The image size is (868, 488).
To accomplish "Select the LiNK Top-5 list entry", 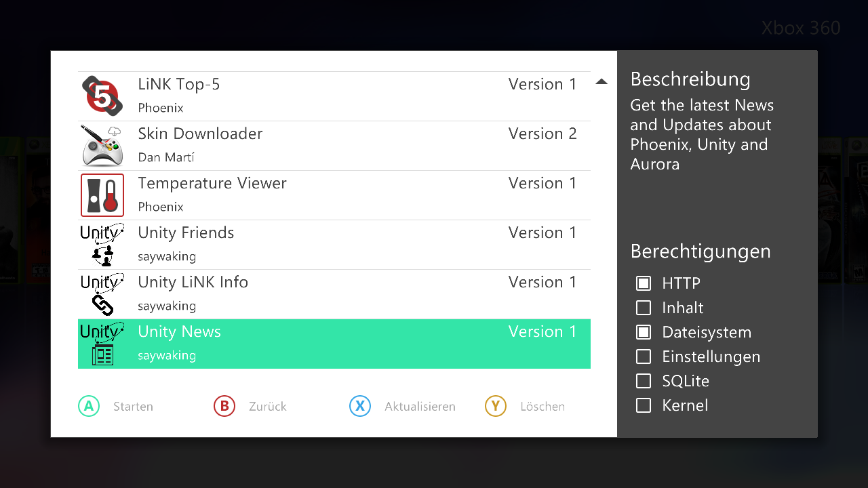I will (x=334, y=96).
